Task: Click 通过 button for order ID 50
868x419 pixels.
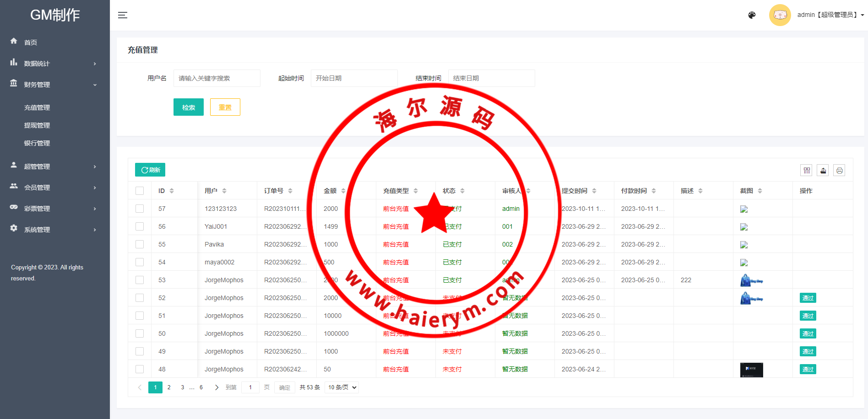Action: [808, 333]
